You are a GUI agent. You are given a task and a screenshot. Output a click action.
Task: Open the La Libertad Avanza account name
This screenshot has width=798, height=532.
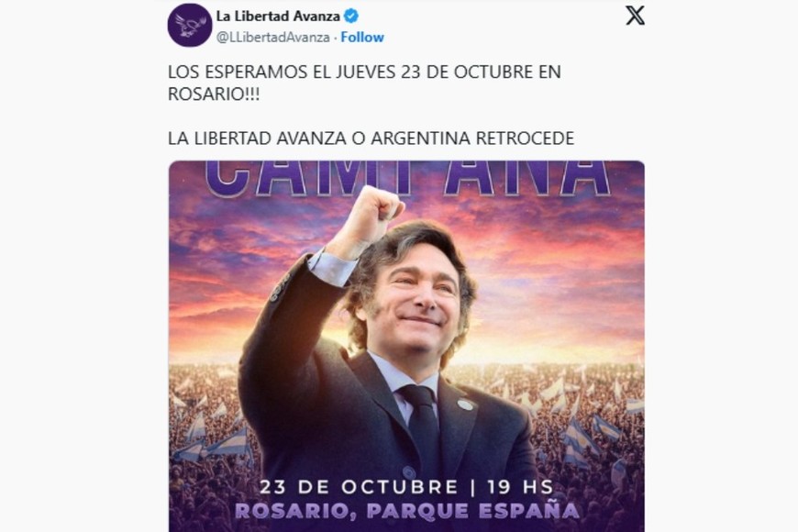click(x=278, y=17)
